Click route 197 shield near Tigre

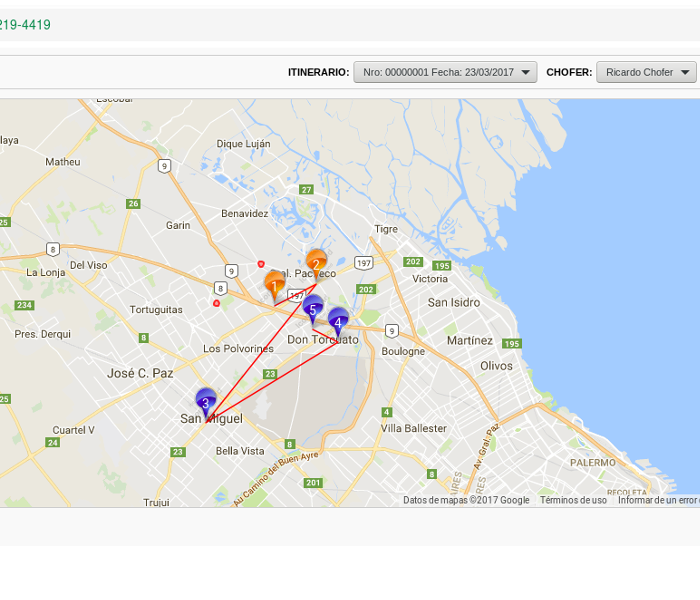[x=364, y=263]
